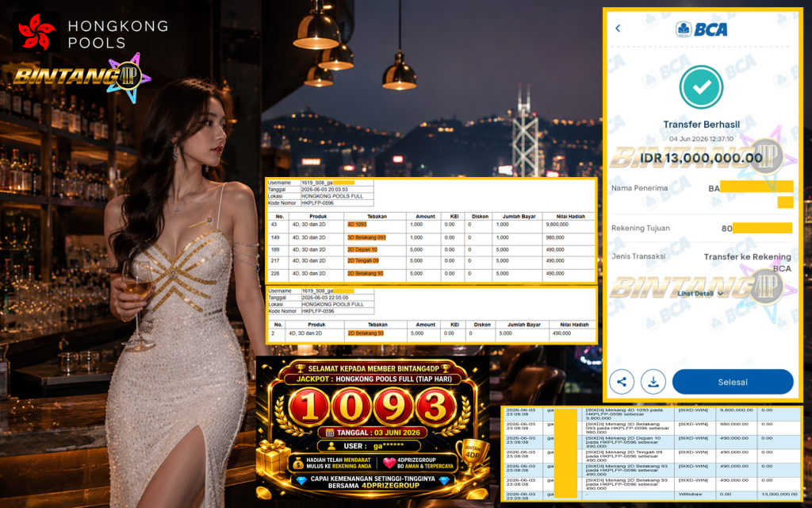Screen dimensions: 812x508
Task: Click the highlighted '4D 1093' bet cell
Action: tap(357, 225)
